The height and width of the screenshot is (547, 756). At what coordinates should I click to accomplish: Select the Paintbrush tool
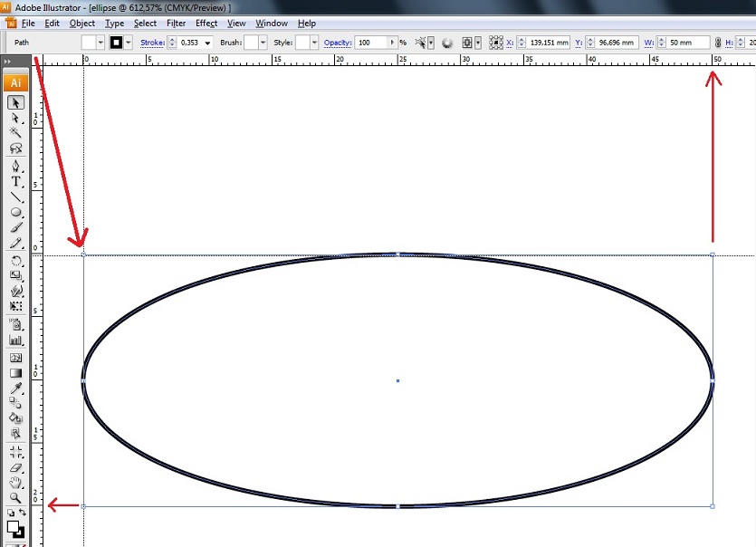(x=15, y=227)
